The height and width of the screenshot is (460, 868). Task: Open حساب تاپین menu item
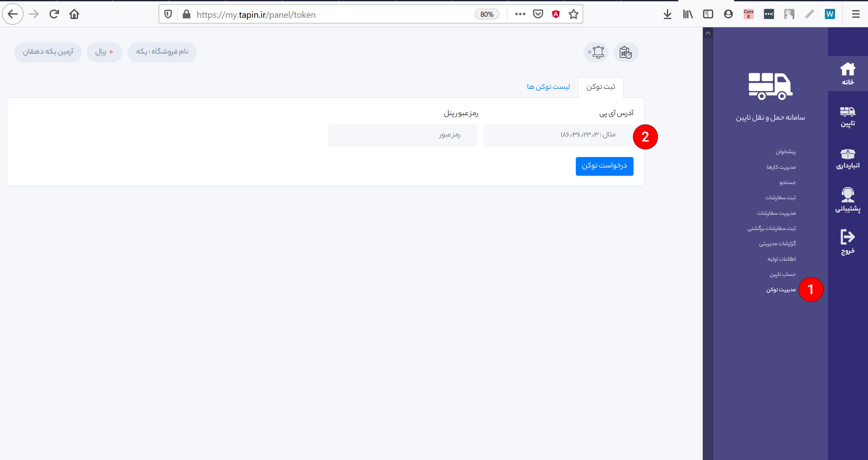pos(782,274)
